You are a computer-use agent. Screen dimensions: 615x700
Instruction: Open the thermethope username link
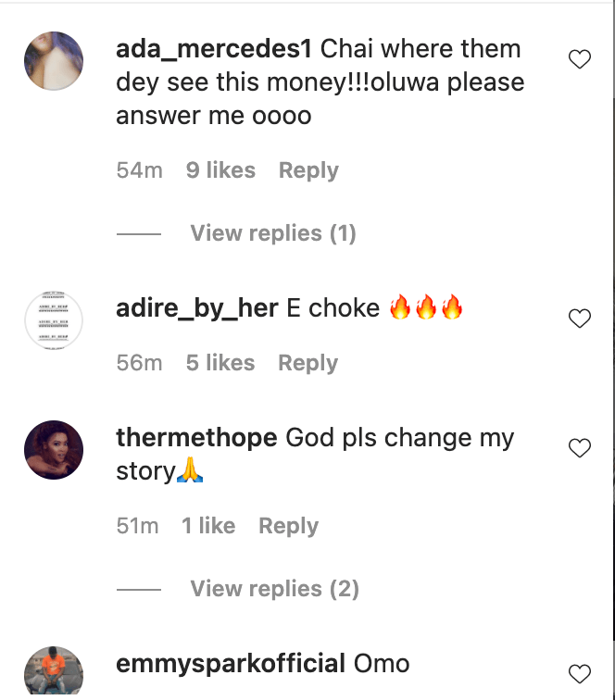tap(196, 438)
